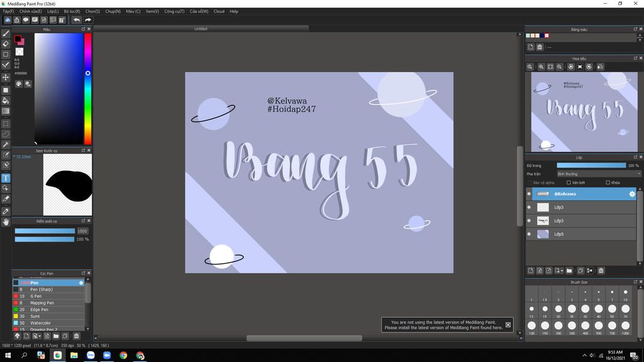The width and height of the screenshot is (644, 362).
Task: Click the navigator zoom out icon
Action: pyautogui.click(x=559, y=67)
